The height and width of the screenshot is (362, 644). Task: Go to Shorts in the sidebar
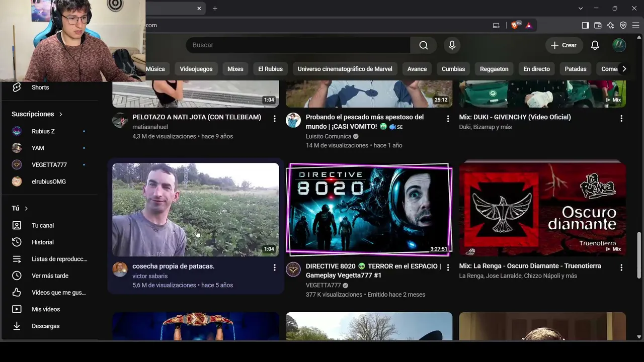[x=40, y=87]
